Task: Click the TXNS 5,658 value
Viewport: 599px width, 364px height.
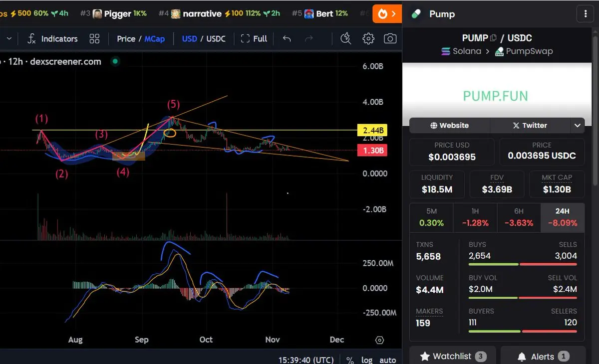Action: click(x=428, y=256)
